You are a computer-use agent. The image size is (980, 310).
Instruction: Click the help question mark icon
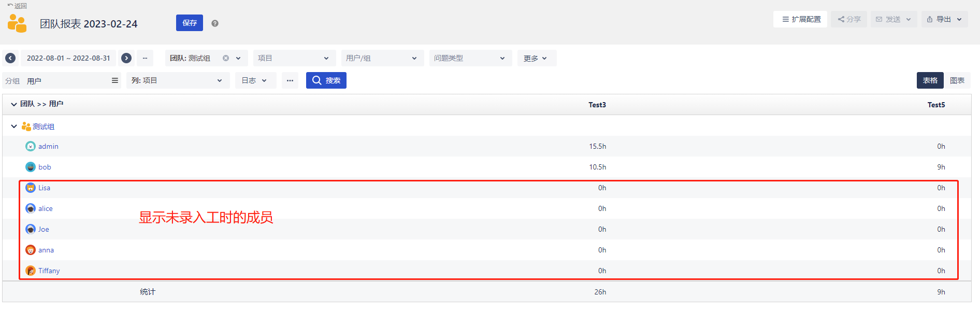[x=215, y=23]
